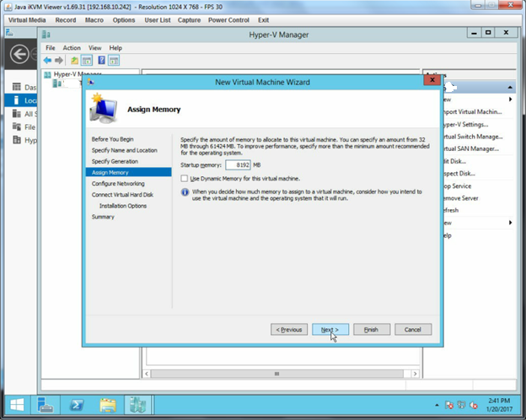526x420 pixels.
Task: Open the File menu in Hyper-V Manager
Action: point(51,48)
